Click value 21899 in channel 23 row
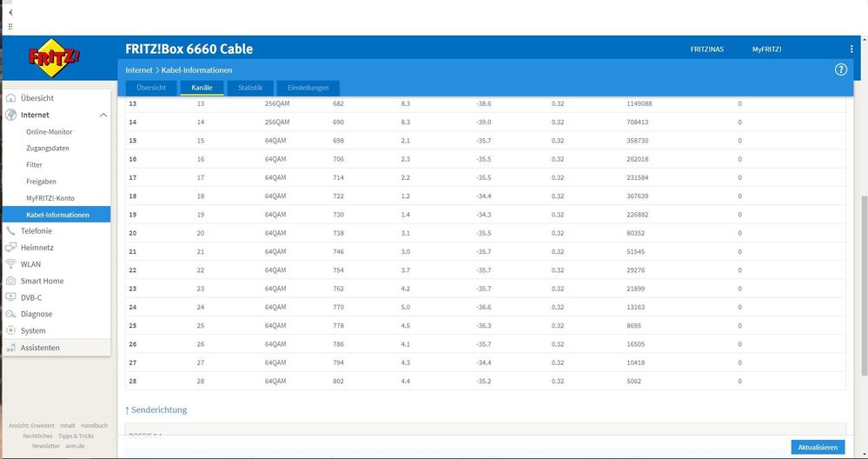The height and width of the screenshot is (459, 868). click(x=635, y=289)
